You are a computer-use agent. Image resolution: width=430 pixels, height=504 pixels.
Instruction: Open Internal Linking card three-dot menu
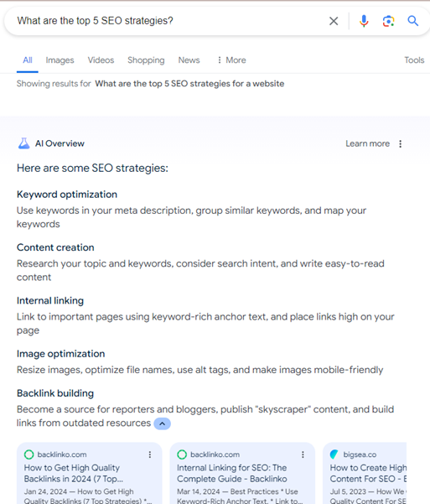coord(303,455)
